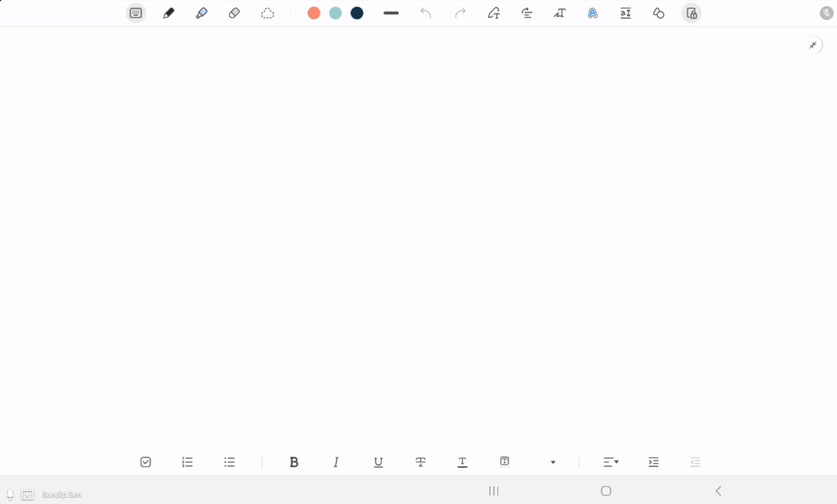Switch to keyboard text mode
Screen dimensions: 837x504
click(136, 13)
